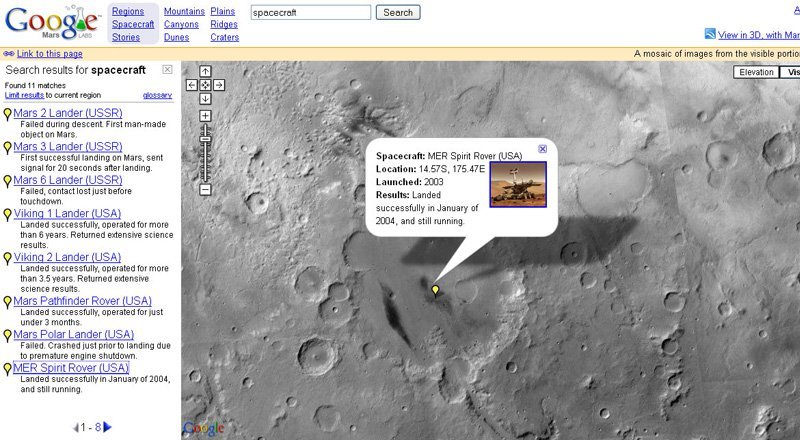Screen dimensions: 800x440
Task: Click the marker icon next to Viking 2 Lander
Action: click(7, 259)
